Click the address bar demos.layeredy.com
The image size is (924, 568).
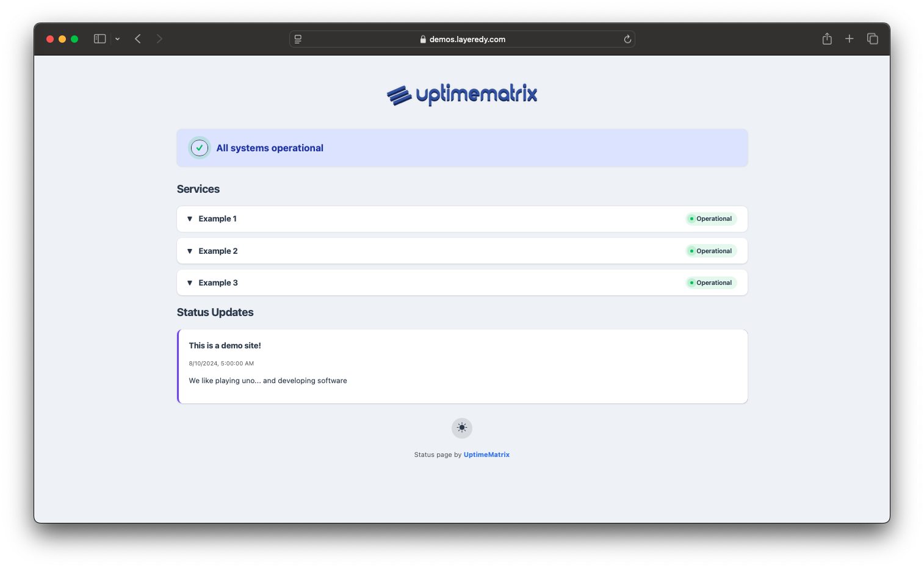click(462, 39)
